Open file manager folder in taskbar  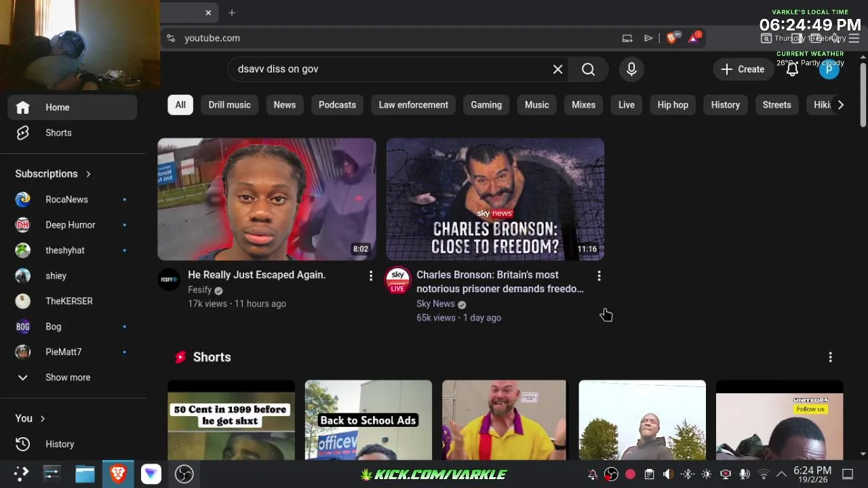[85, 474]
